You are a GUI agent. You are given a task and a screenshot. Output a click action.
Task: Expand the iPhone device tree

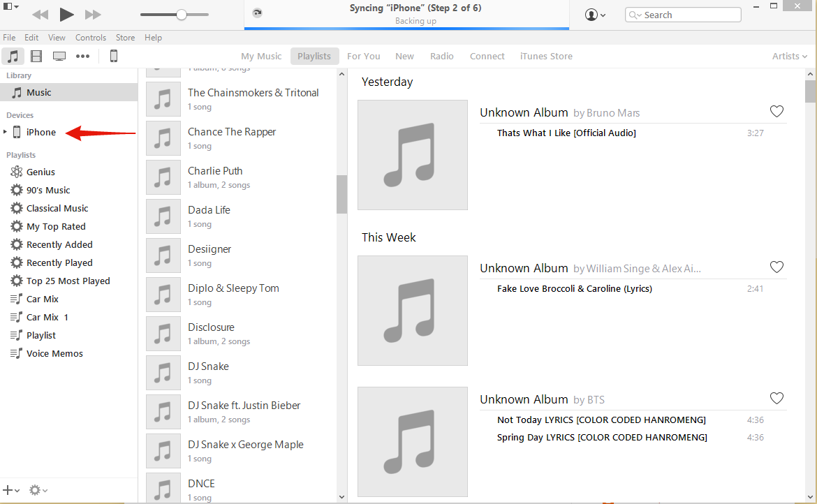click(x=5, y=132)
